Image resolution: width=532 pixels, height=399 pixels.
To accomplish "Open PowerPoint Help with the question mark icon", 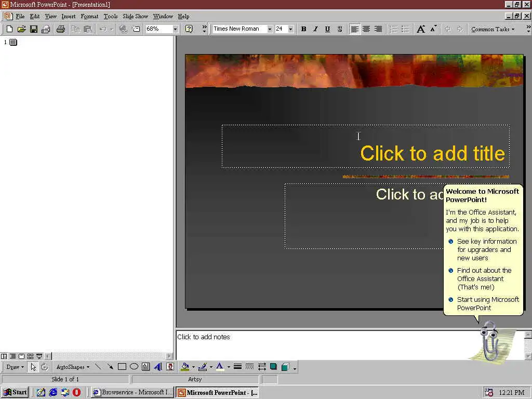I will [189, 29].
